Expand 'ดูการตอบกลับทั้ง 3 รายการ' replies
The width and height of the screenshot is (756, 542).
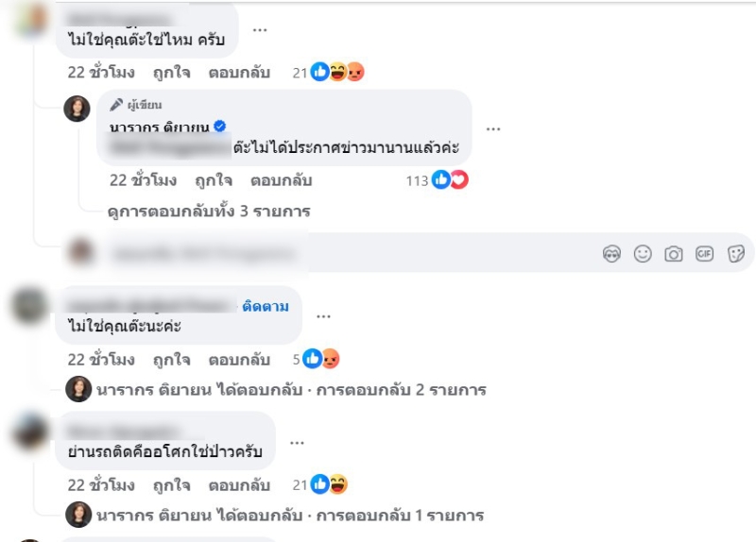pos(209,211)
